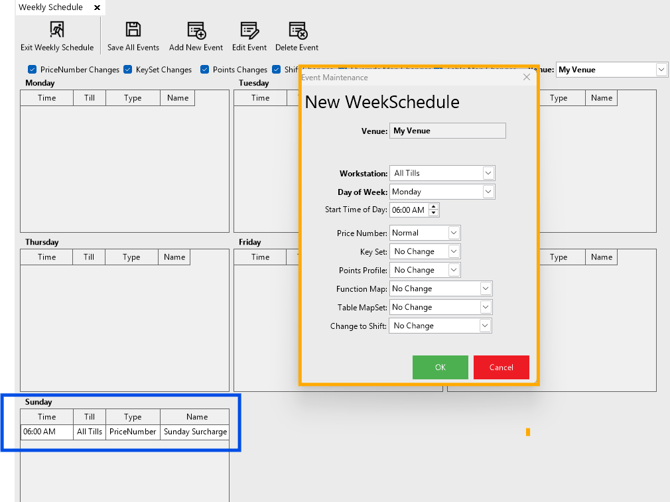
Task: Close the Weekly Schedule tab with its X
Action: (97, 8)
